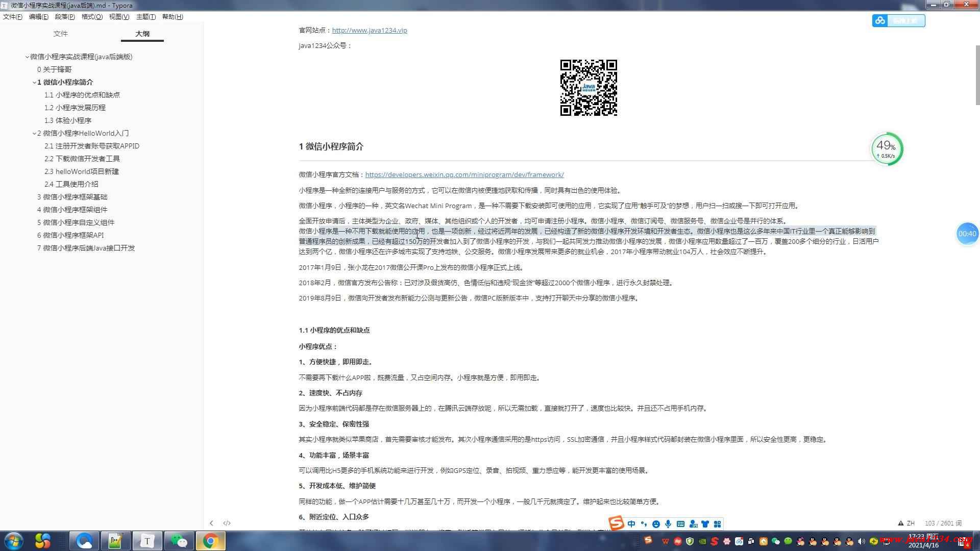Collapse the 2 微信小程序HelloWorld入门 section
Viewport: 980px width, 551px height.
point(34,133)
